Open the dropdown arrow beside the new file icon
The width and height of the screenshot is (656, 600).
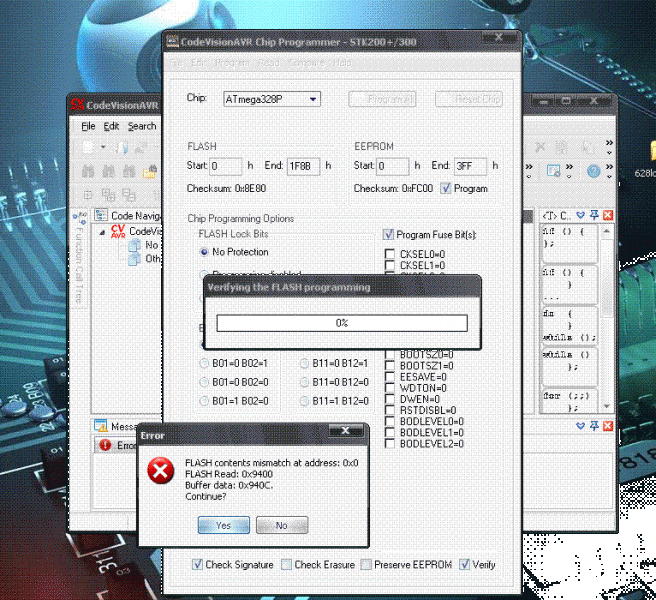point(103,147)
